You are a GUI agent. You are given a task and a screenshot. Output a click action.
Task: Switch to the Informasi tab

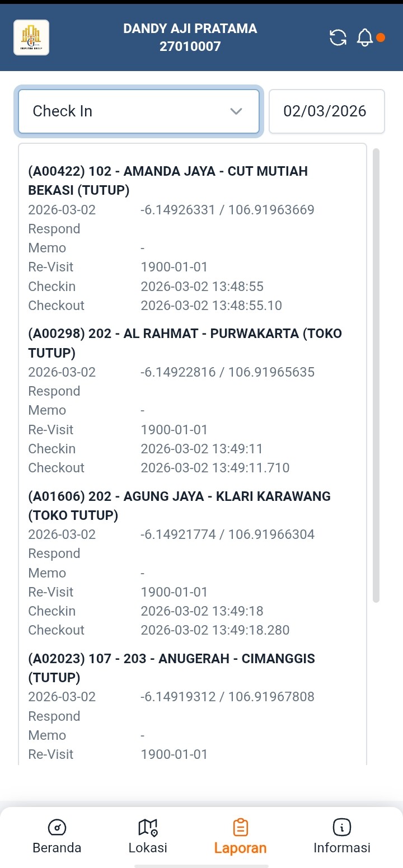pos(341,847)
